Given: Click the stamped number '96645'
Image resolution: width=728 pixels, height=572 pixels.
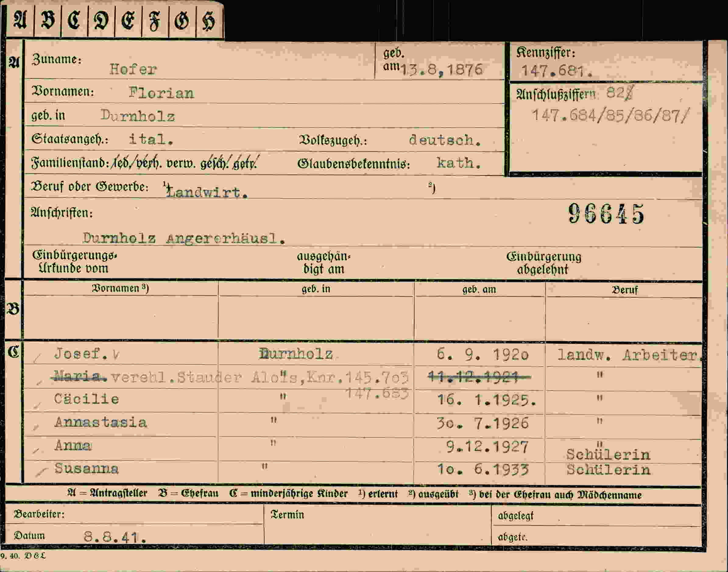Looking at the screenshot, I should [606, 214].
